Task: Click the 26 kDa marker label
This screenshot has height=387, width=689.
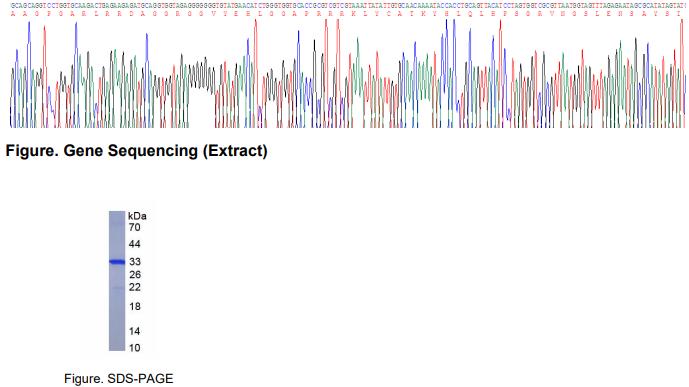Action: (x=135, y=275)
